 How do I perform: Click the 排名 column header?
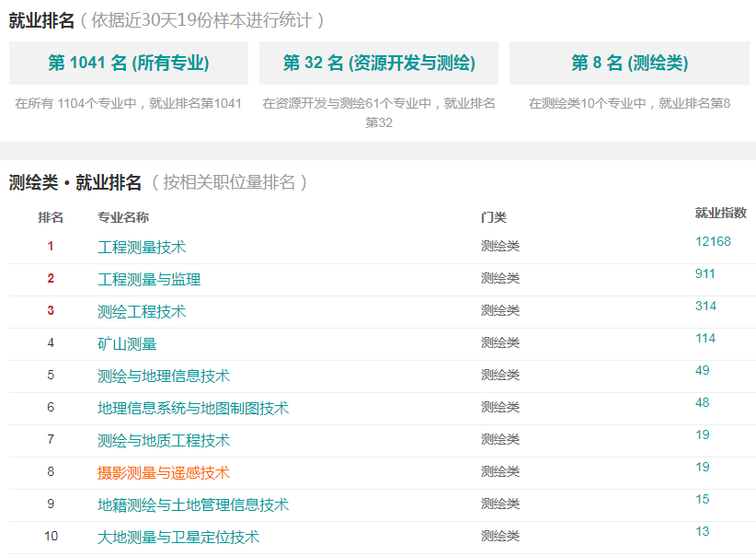51,217
